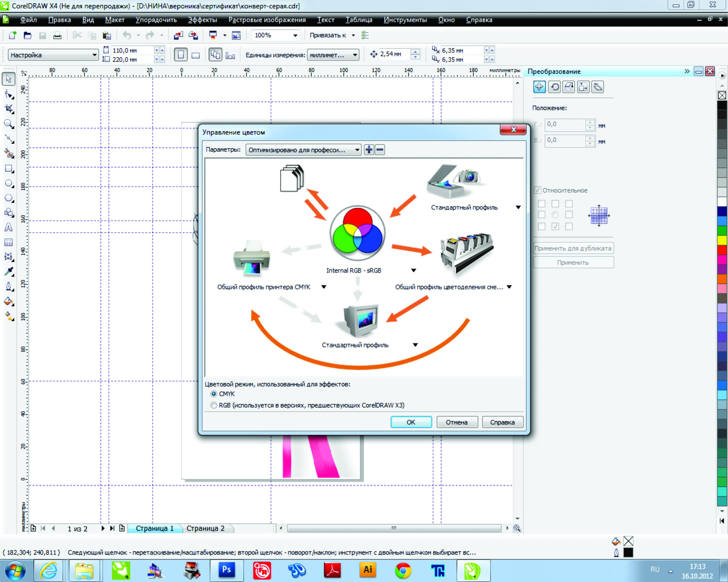Click the Open file icon
Image resolution: width=728 pixels, height=582 pixels.
[x=27, y=35]
